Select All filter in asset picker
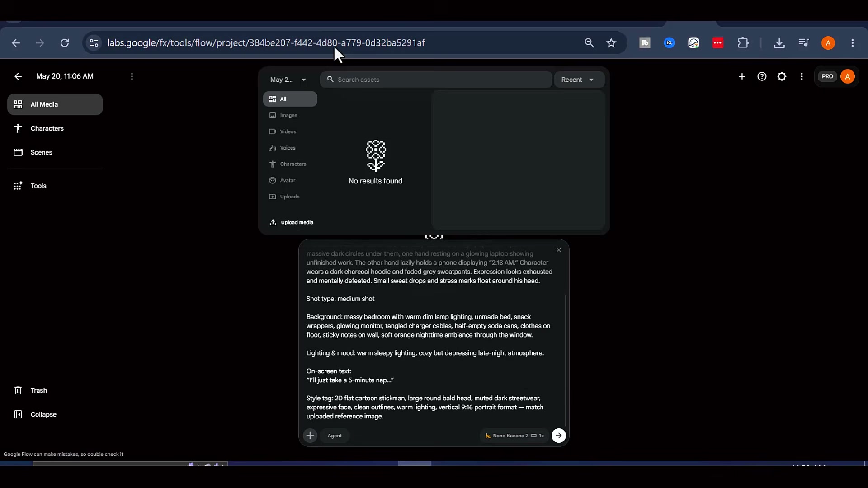The height and width of the screenshot is (488, 868). (x=290, y=99)
